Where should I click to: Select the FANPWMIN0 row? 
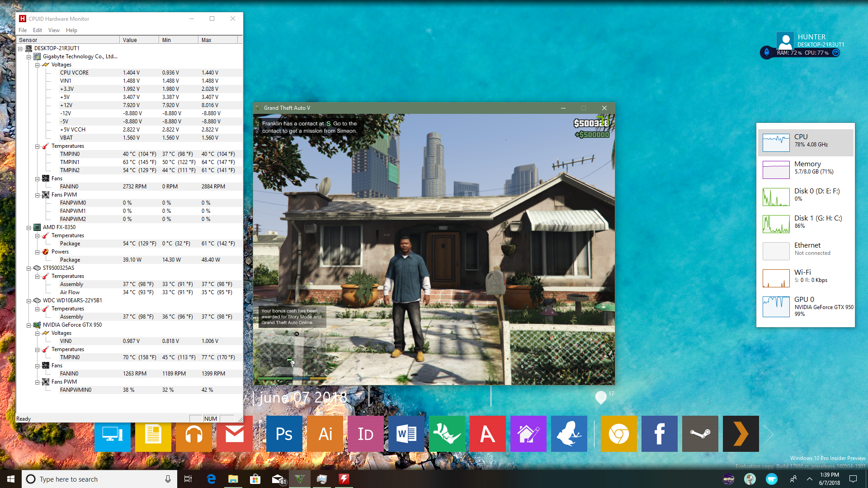pyautogui.click(x=129, y=390)
